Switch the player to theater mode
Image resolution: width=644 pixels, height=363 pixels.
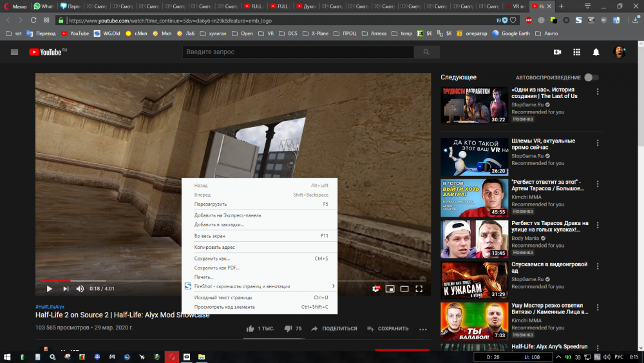pos(404,289)
